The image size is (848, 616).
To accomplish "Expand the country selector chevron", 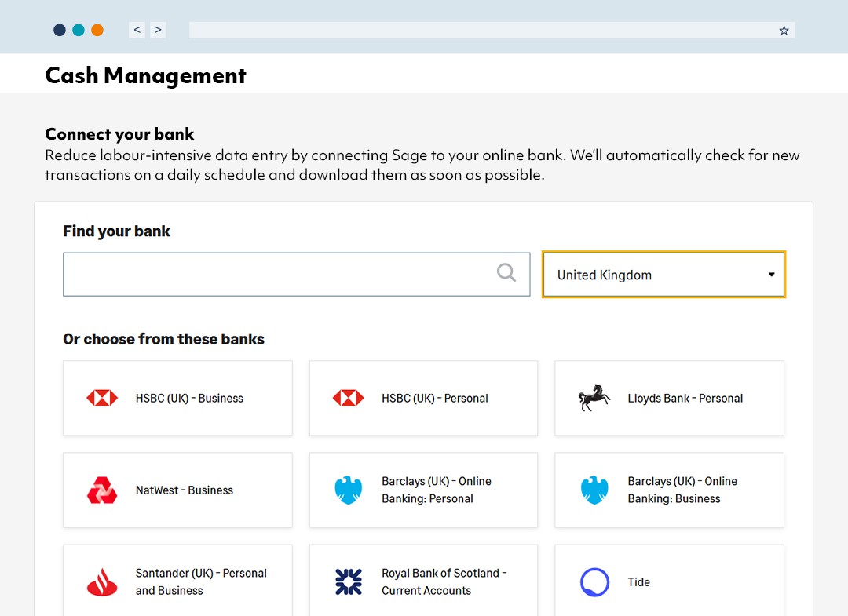I will [x=771, y=275].
